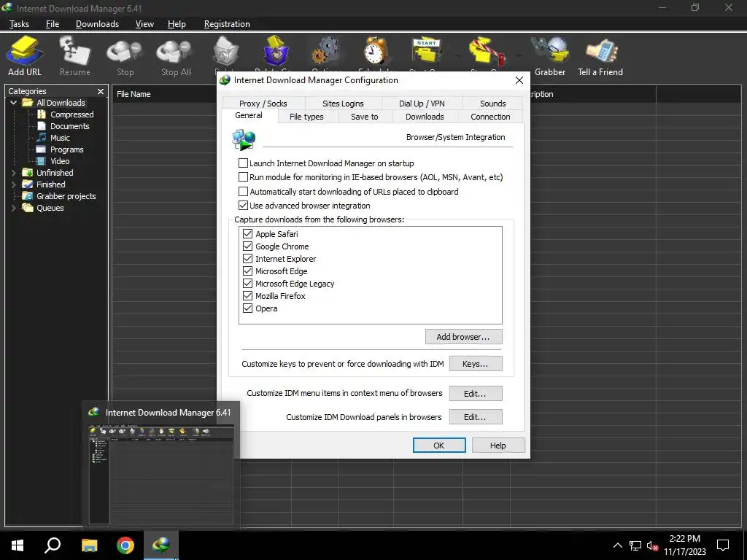This screenshot has width=747, height=560.
Task: Expand the Finished tree node
Action: pyautogui.click(x=13, y=184)
